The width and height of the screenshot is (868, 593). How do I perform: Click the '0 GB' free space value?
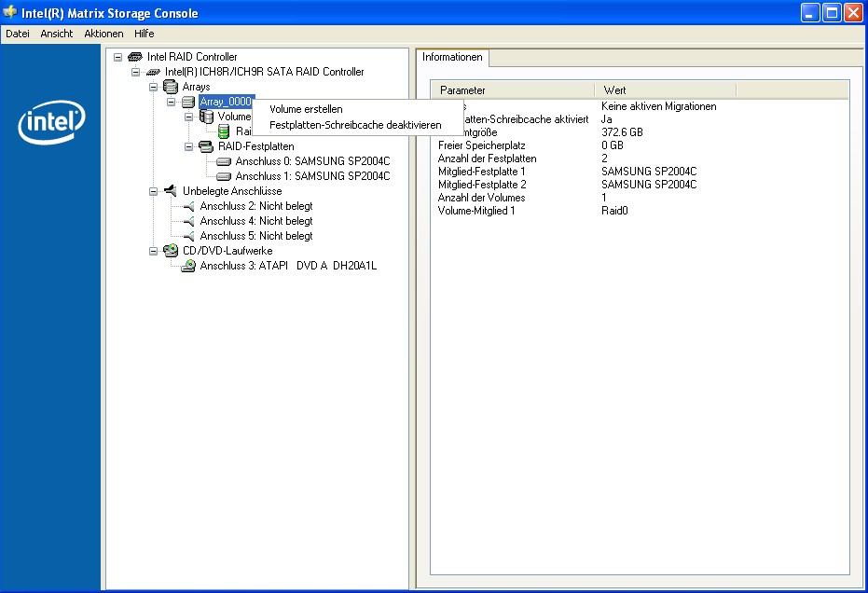(613, 145)
